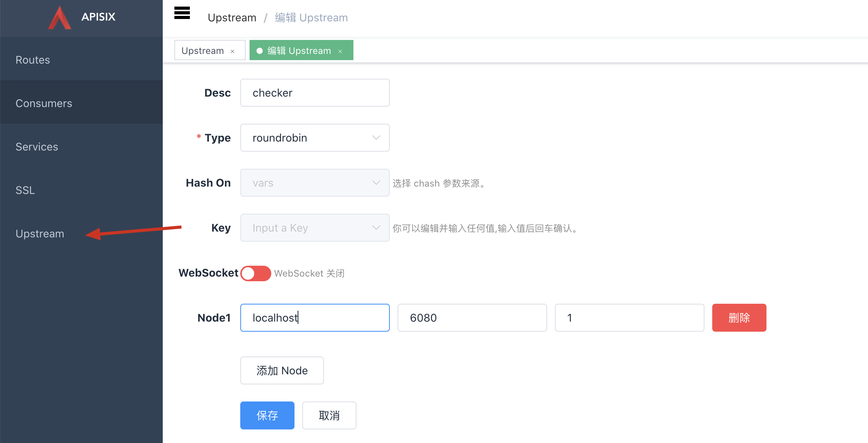Click the red 删除 delete button
The width and height of the screenshot is (868, 443).
point(739,318)
